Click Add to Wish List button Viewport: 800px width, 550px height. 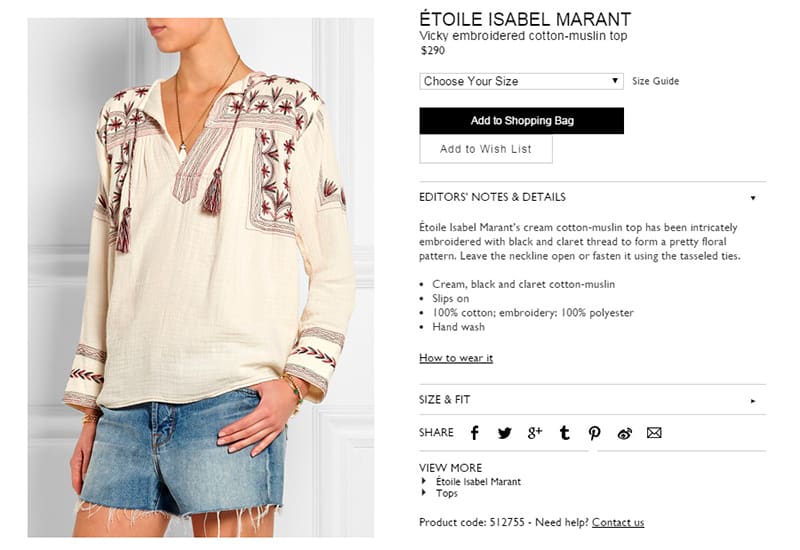tap(486, 149)
